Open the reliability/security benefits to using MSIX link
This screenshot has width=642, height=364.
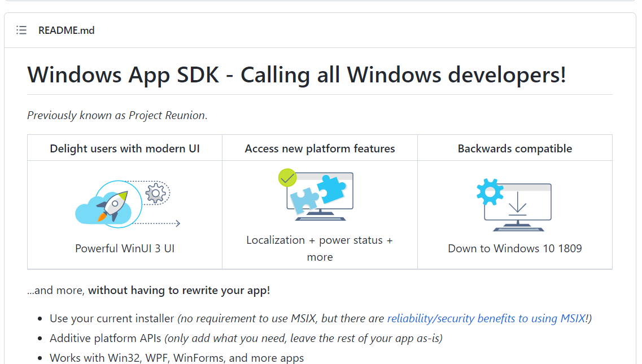pos(487,318)
